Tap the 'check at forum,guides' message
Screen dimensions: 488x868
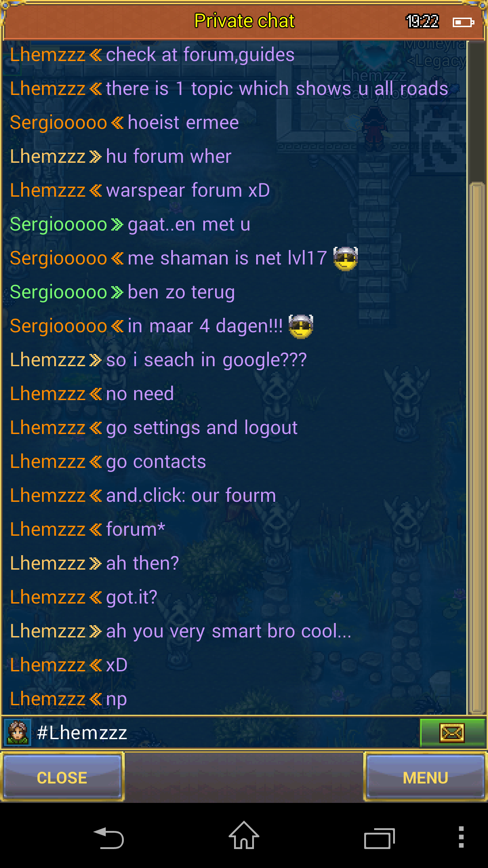(200, 55)
